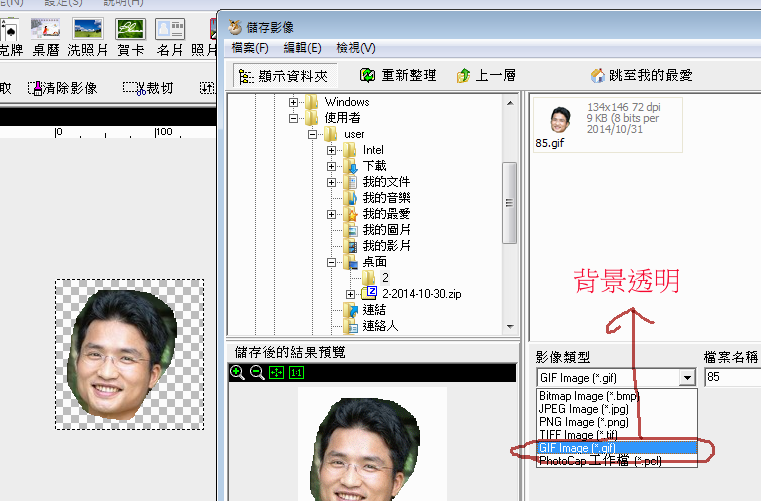
Task: Collapse the 桌面 desktop folder node
Action: coord(332,262)
